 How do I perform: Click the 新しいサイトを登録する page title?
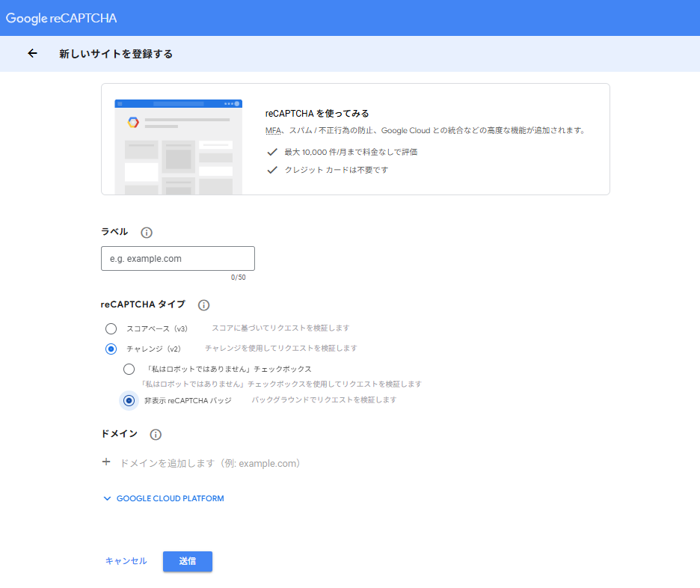click(x=116, y=54)
